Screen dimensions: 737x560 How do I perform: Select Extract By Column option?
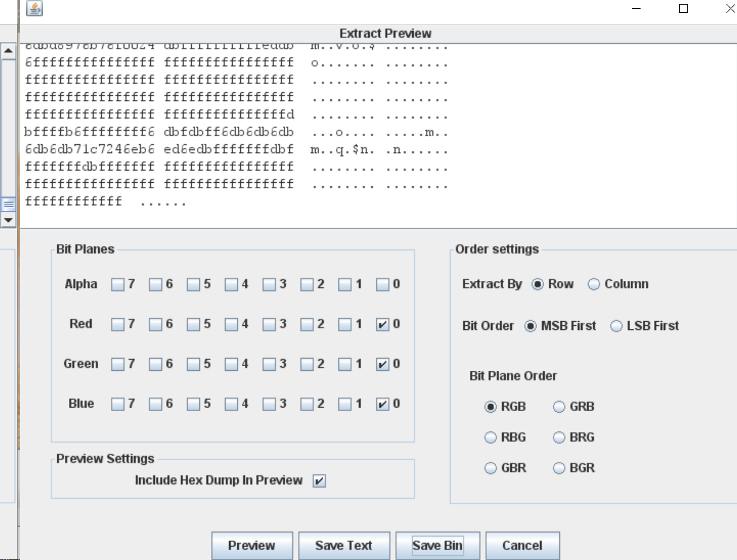[594, 284]
